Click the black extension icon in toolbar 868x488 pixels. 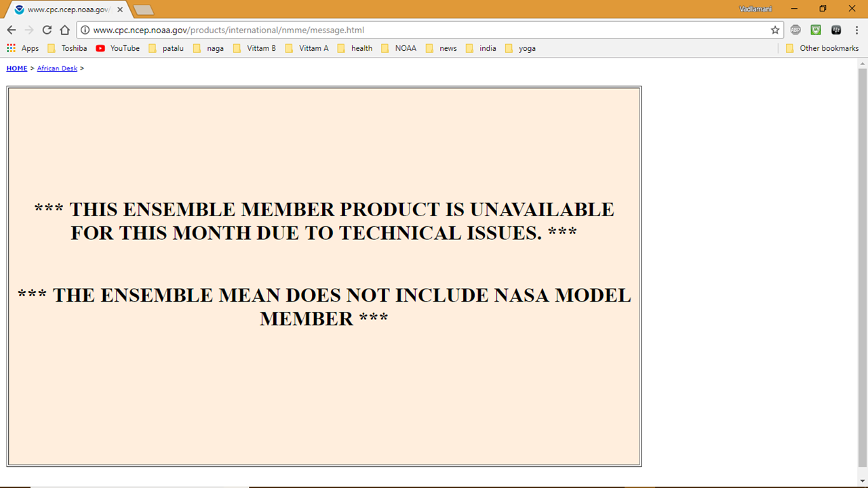[836, 30]
